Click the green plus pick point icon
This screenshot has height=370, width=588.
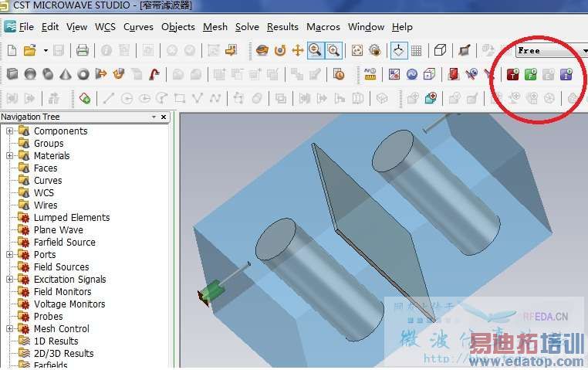(85, 99)
